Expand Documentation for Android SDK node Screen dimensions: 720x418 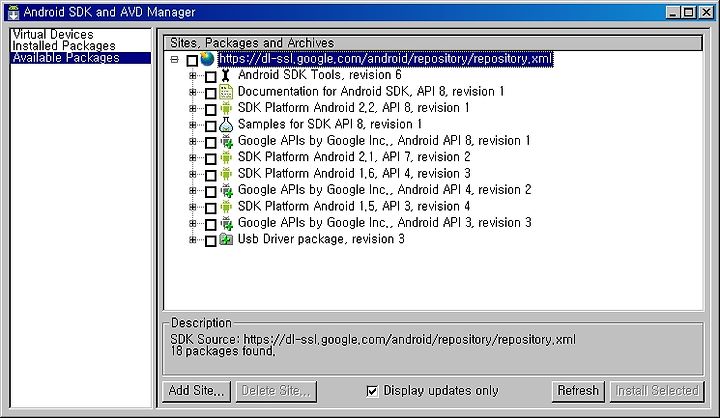pyautogui.click(x=193, y=92)
